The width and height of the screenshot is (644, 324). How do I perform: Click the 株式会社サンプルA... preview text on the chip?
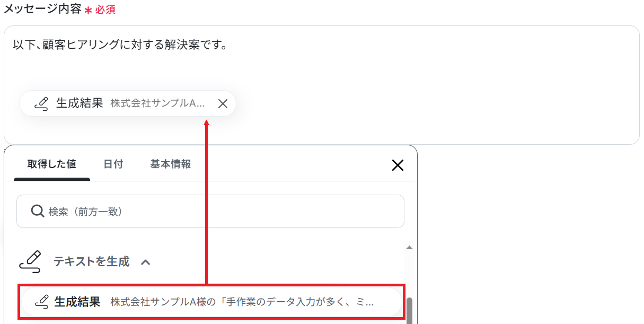[157, 103]
